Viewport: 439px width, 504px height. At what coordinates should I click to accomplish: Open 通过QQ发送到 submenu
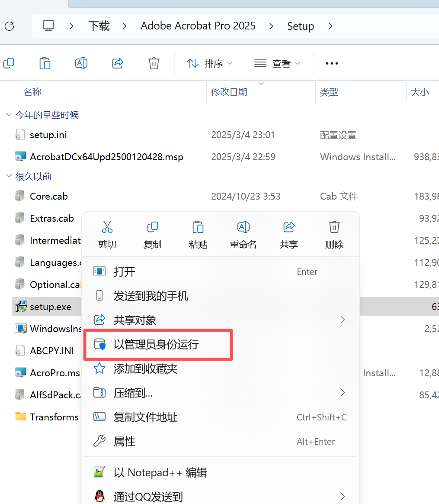pos(220,496)
